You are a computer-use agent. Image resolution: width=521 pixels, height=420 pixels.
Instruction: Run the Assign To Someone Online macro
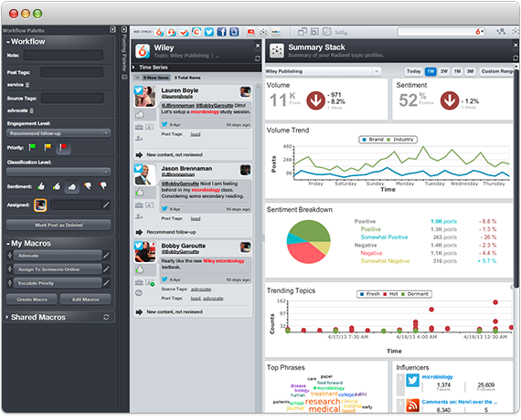pyautogui.click(x=58, y=269)
